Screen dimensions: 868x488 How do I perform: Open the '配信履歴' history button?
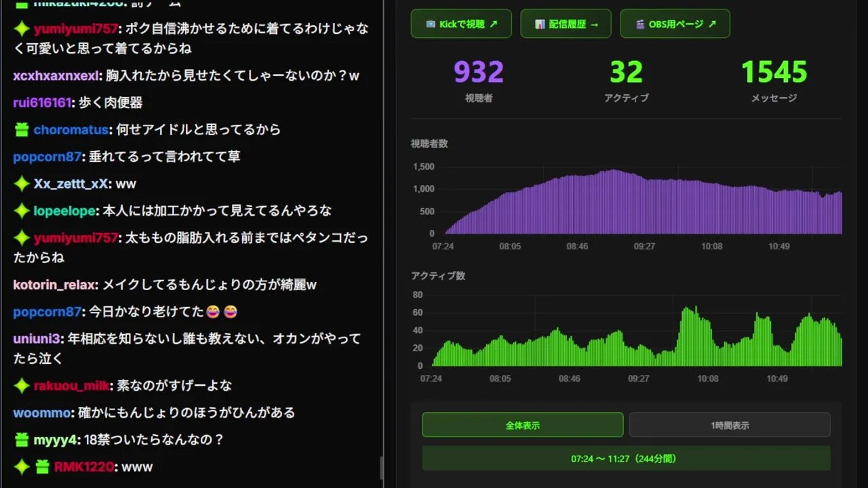566,24
